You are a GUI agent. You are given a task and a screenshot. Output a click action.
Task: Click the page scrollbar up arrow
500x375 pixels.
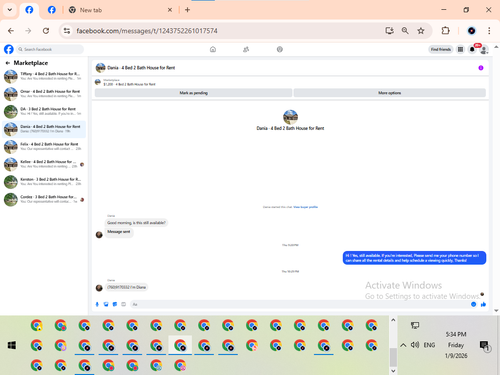496,47
